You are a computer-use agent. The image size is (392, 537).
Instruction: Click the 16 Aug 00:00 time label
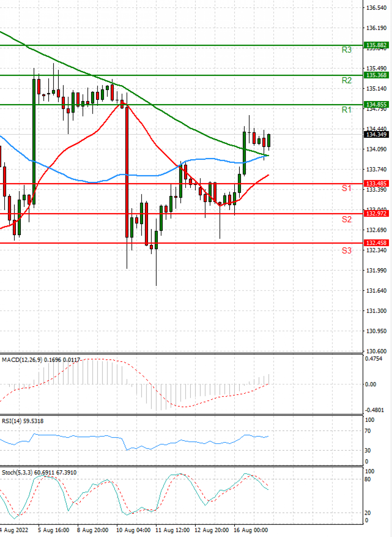pyautogui.click(x=251, y=530)
